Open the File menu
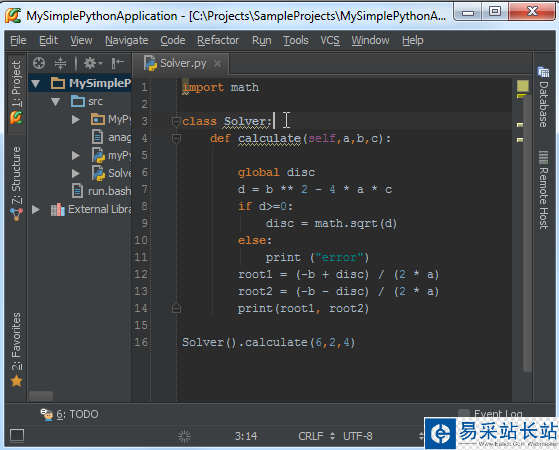 [18, 40]
